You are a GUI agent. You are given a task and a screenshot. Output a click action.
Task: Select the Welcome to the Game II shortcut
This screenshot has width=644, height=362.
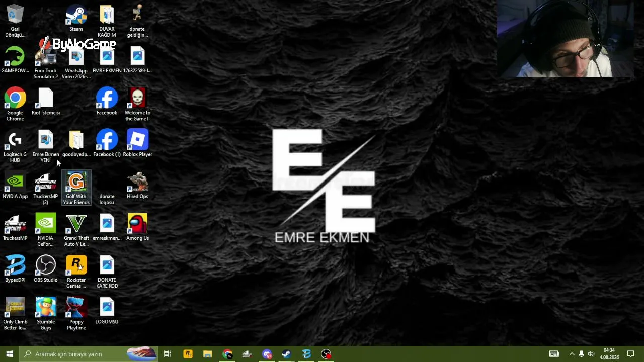[x=137, y=105]
